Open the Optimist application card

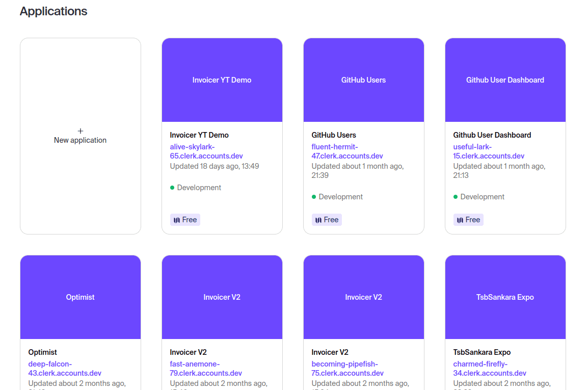(x=80, y=297)
